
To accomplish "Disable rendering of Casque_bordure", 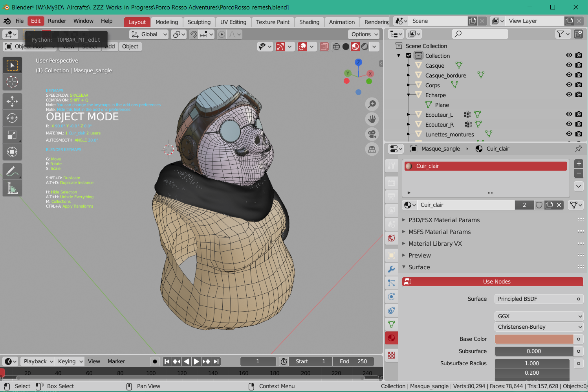I will 579,75.
